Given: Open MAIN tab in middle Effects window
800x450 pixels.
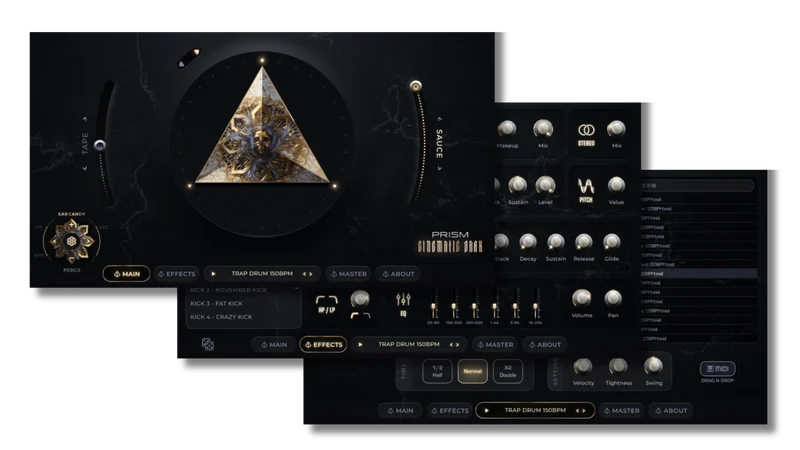Looking at the screenshot, I should 274,344.
